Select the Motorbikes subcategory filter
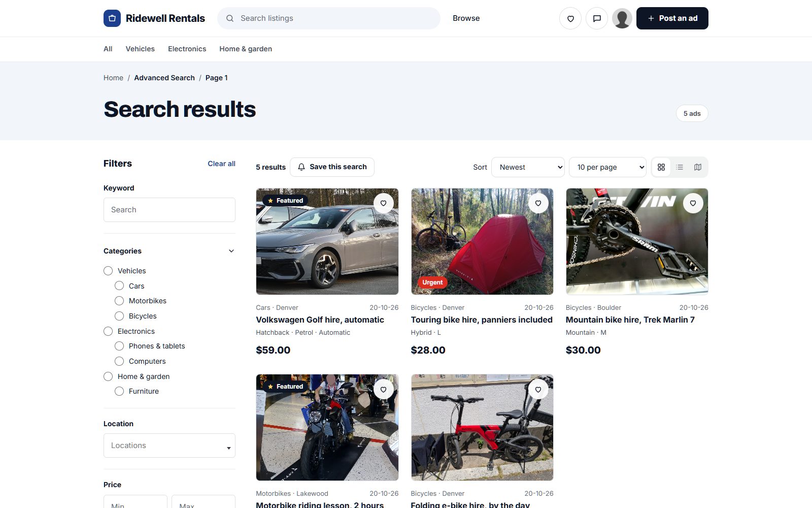Viewport: 812px width, 508px height. pyautogui.click(x=119, y=301)
